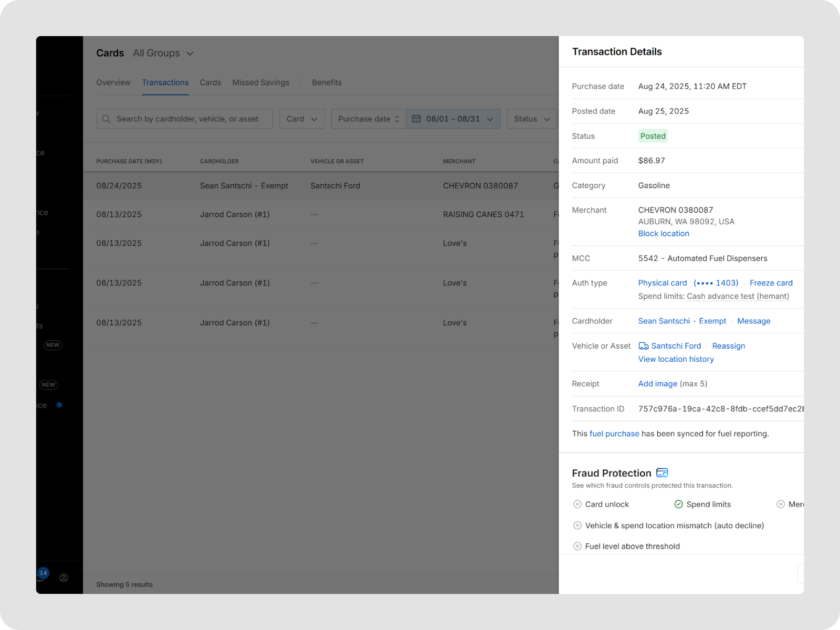Click the search magnifier icon
Screen dimensions: 840x630
click(x=106, y=119)
